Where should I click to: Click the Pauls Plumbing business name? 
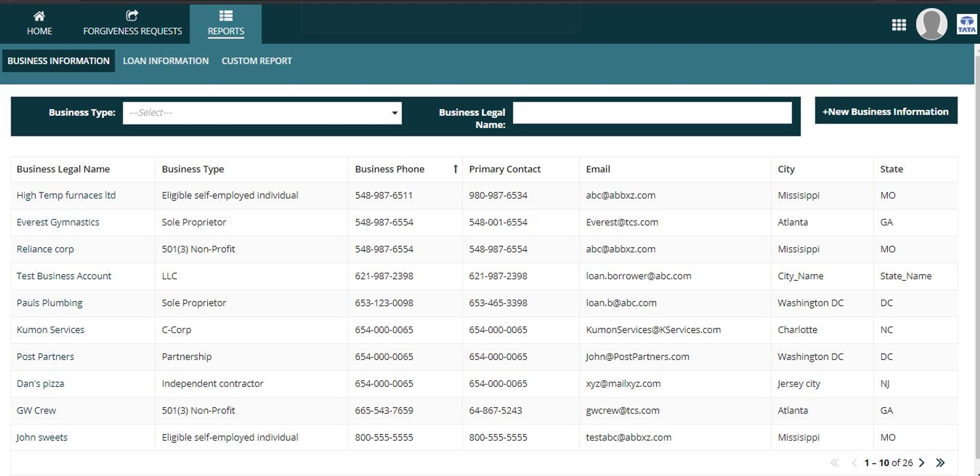coord(50,303)
